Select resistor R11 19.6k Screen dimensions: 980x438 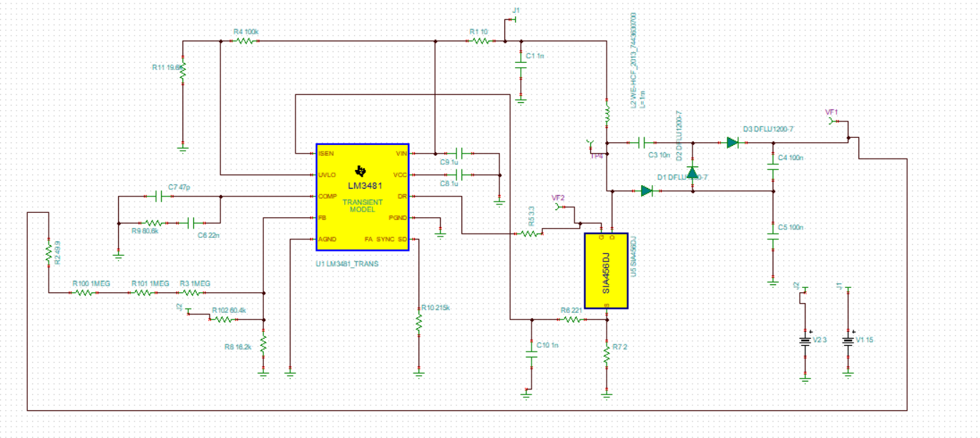point(182,70)
